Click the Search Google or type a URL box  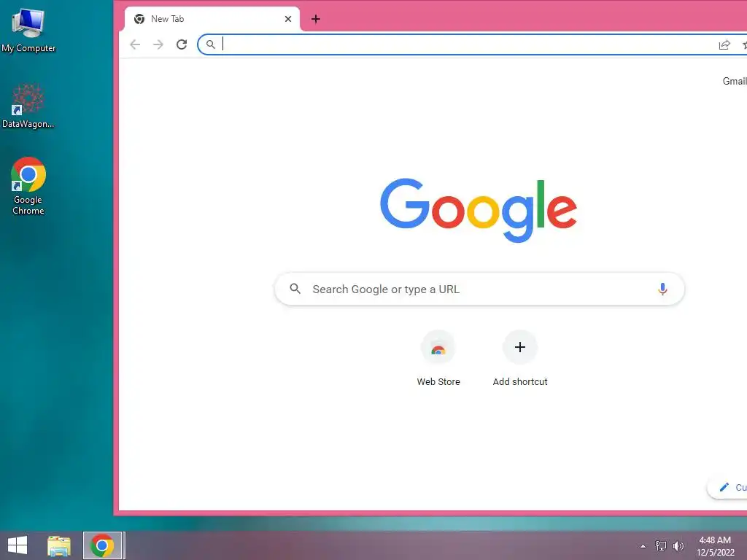tap(479, 289)
